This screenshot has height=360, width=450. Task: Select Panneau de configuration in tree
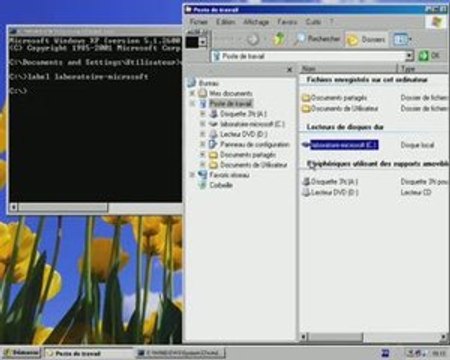[x=255, y=144]
